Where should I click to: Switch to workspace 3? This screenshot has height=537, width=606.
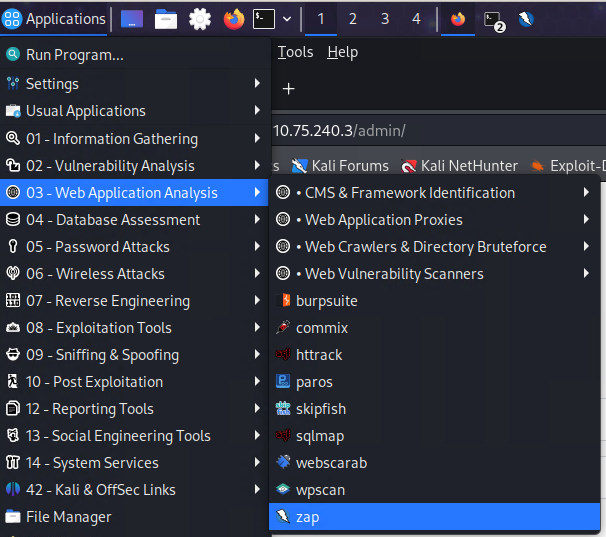click(384, 19)
